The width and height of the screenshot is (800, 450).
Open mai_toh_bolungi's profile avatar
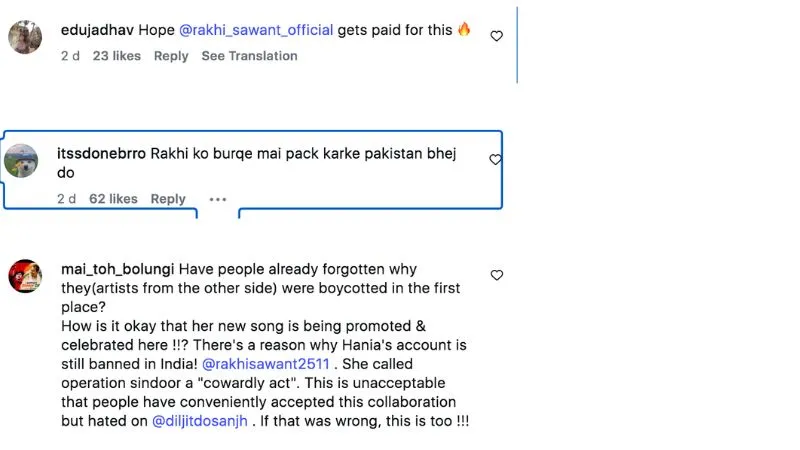coord(25,276)
